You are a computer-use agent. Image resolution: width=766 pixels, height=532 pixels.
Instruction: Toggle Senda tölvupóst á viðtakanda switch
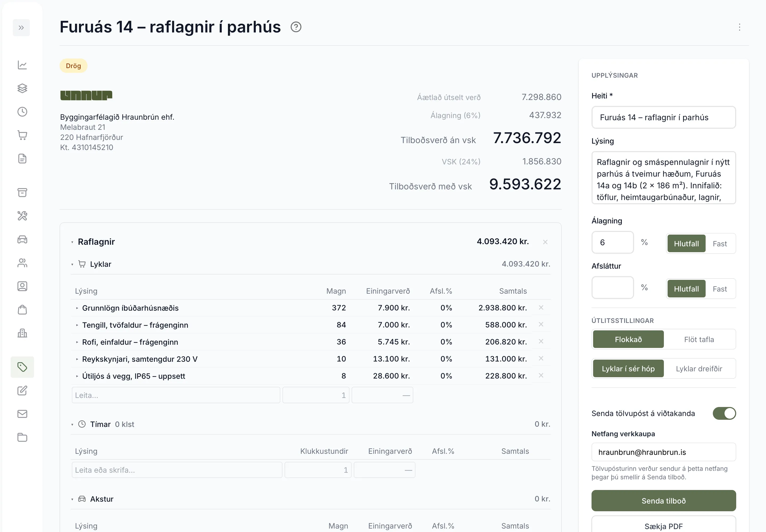pyautogui.click(x=724, y=413)
